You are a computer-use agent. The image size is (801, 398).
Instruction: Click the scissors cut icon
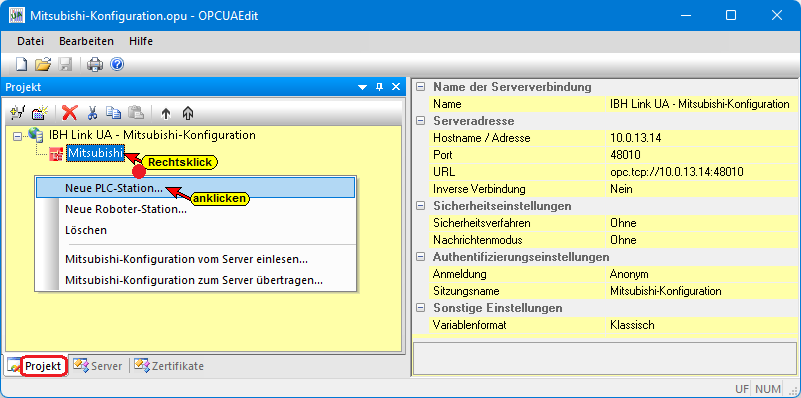[x=92, y=112]
